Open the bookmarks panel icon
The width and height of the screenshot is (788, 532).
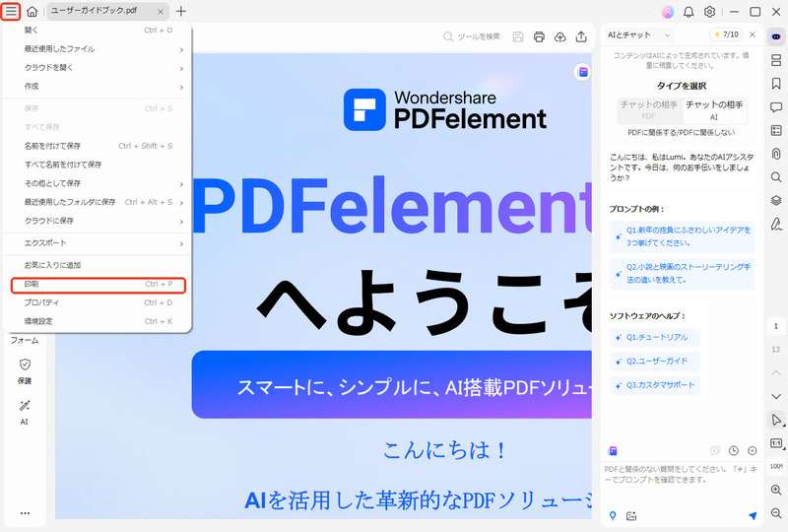776,84
